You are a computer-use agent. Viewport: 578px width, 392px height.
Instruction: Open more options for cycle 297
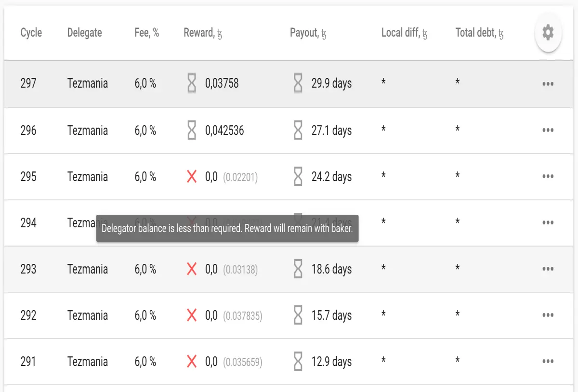(548, 84)
